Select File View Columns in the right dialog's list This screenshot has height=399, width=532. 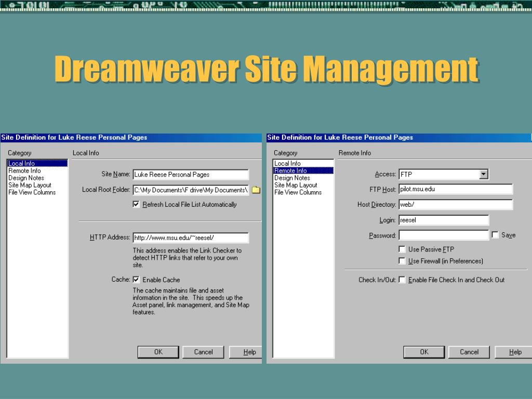303,192
